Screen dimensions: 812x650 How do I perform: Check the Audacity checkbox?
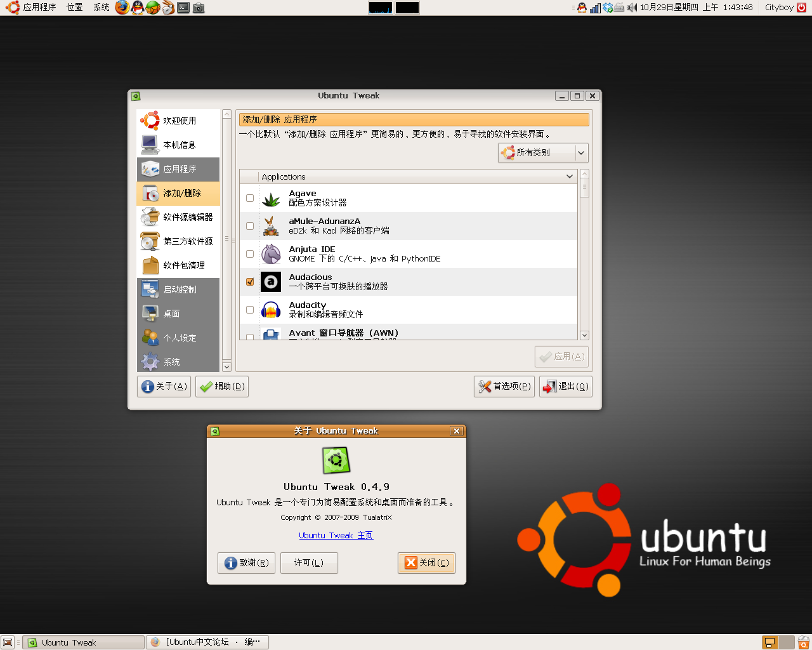[250, 310]
